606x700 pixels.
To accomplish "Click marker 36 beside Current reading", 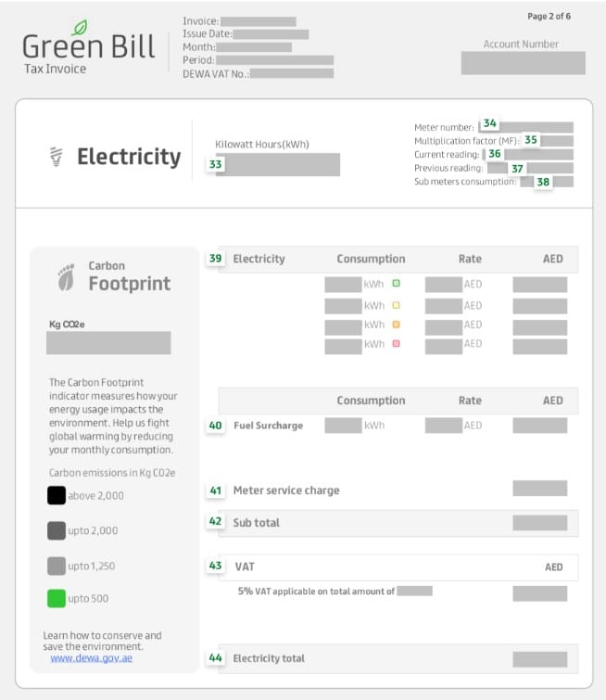I will point(495,154).
